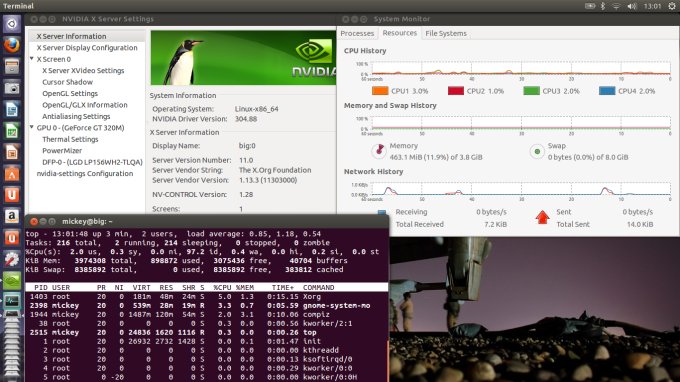Screen dimensions: 680x382
Task: Open the Ubuntu Dash home launcher icon
Action: (12, 24)
